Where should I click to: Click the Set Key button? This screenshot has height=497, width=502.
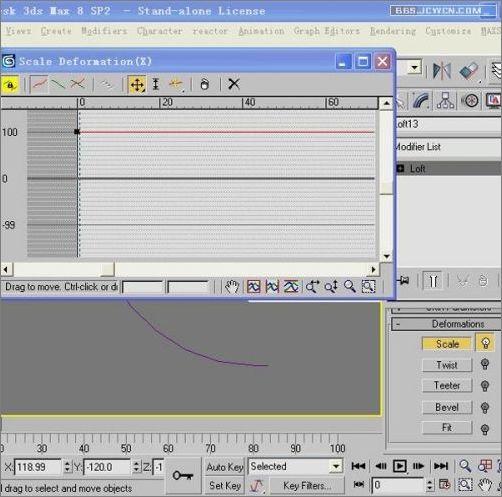[x=225, y=485]
